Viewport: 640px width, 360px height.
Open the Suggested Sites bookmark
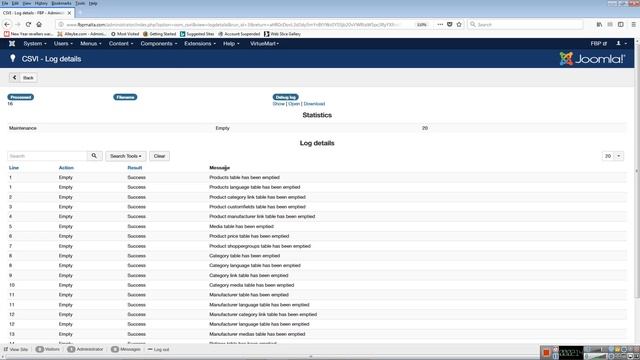click(197, 34)
